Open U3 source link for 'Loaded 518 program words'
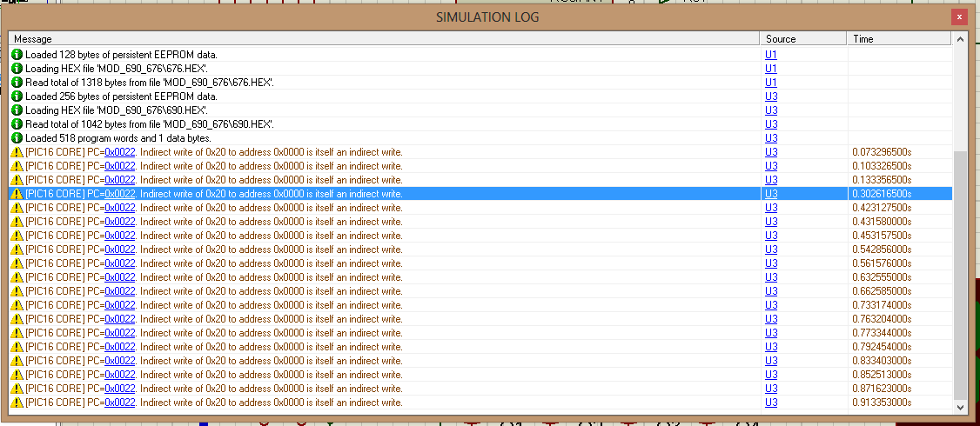The width and height of the screenshot is (980, 426). click(x=771, y=138)
